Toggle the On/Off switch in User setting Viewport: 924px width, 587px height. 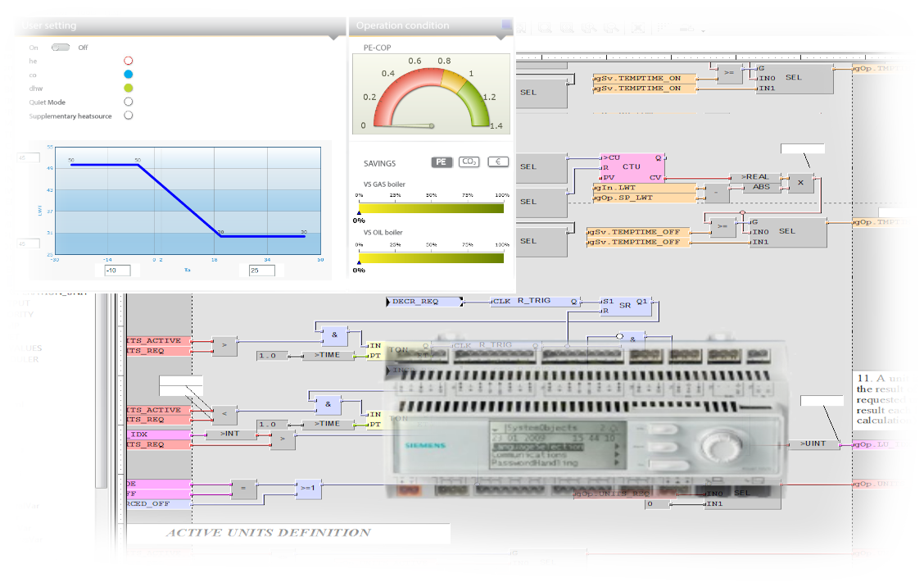point(60,48)
